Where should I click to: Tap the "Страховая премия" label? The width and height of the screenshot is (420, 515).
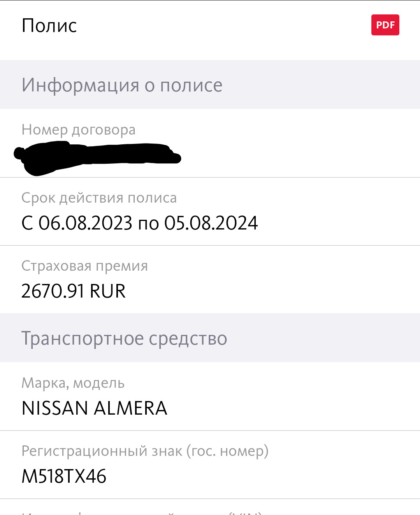(x=84, y=266)
